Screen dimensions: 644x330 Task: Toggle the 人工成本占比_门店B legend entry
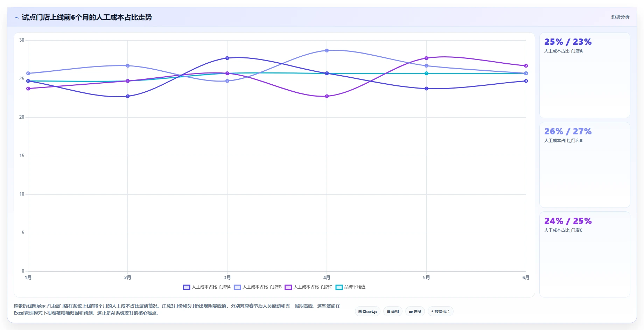pos(258,287)
